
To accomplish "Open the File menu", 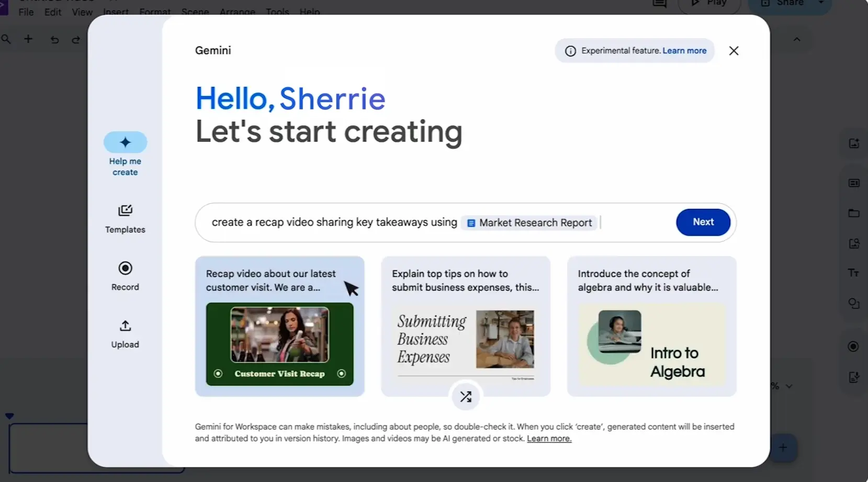I will [x=26, y=12].
